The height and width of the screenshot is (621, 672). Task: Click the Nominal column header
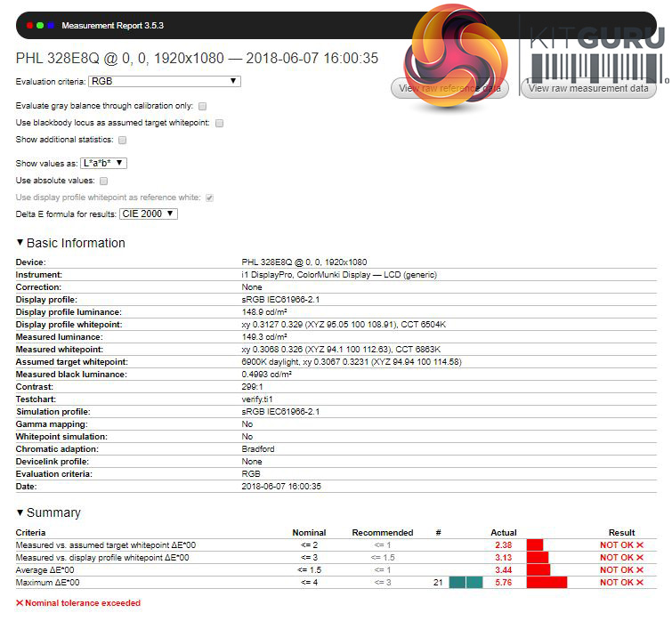[x=309, y=533]
